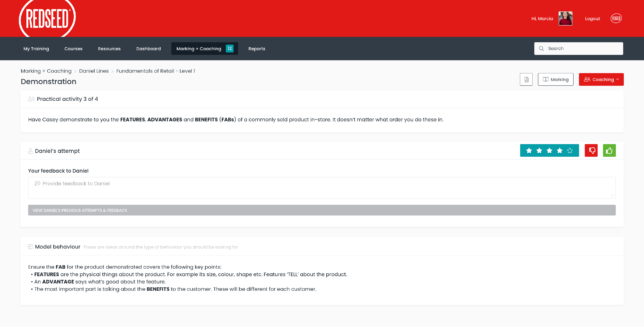The height and width of the screenshot is (327, 644).
Task: Click the green thumbs up pass button
Action: [x=609, y=150]
